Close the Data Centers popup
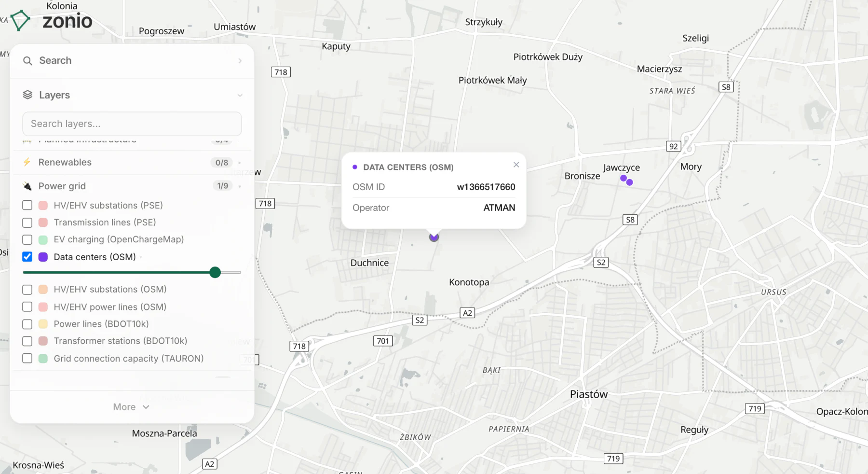Viewport: 868px width, 474px height. click(516, 165)
